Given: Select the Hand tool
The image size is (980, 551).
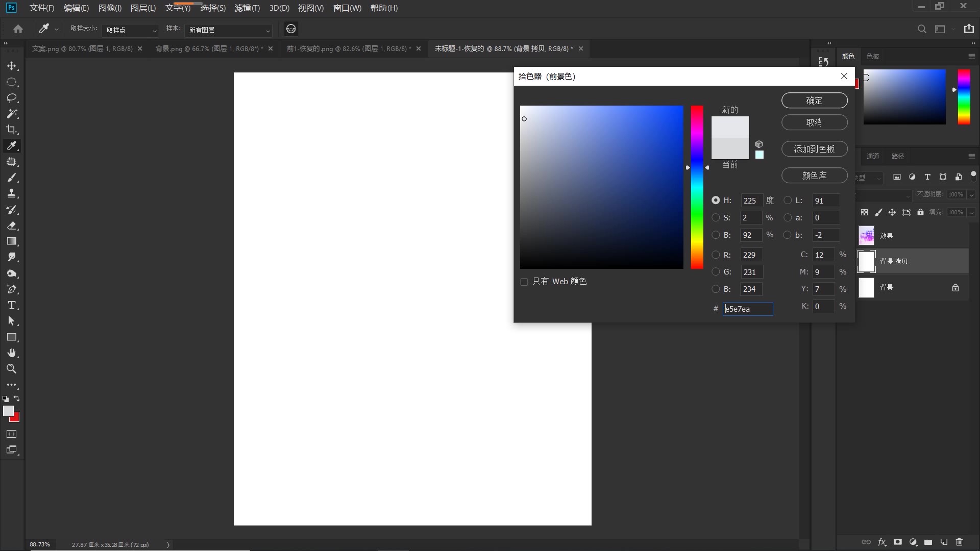Looking at the screenshot, I should click(x=12, y=353).
